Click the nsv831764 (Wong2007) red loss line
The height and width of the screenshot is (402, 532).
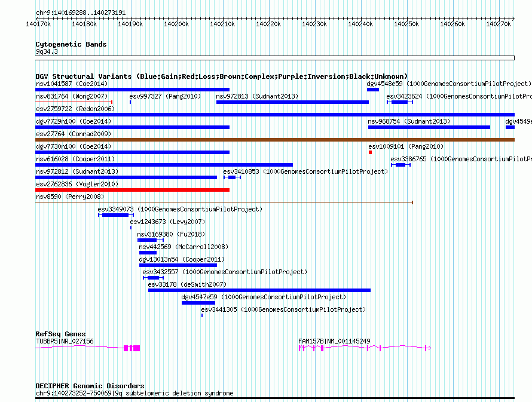coord(74,102)
